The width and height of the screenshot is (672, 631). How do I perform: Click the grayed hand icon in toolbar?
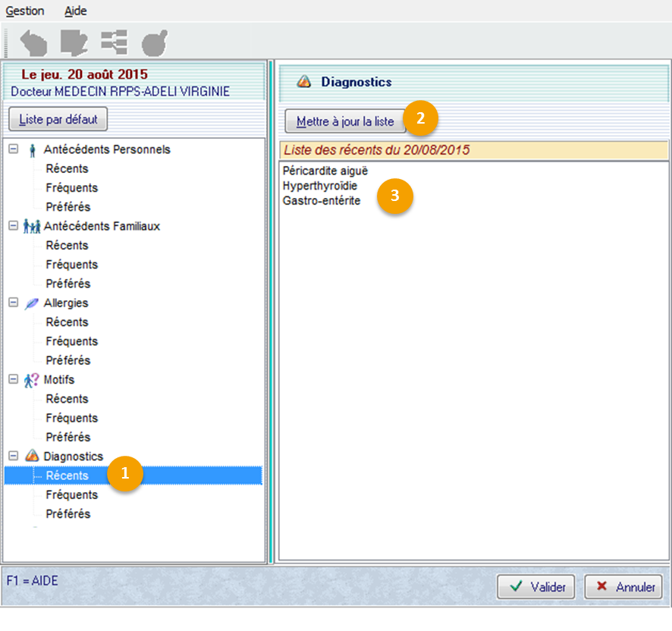[32, 42]
